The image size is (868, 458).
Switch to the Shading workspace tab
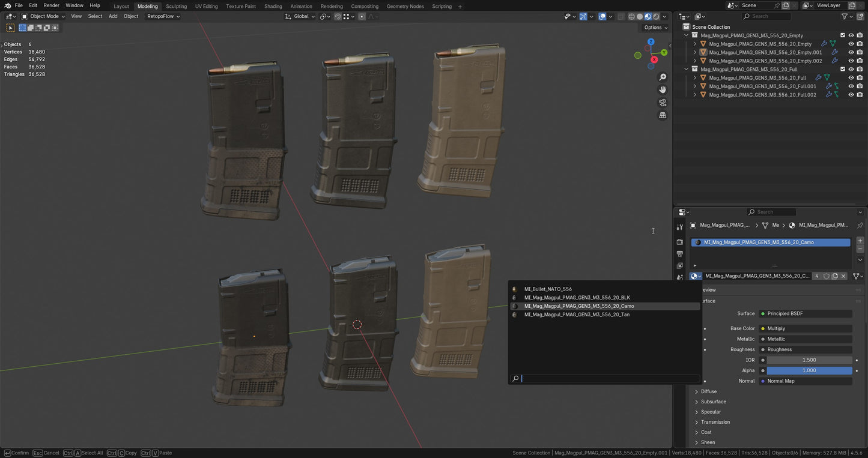(273, 6)
